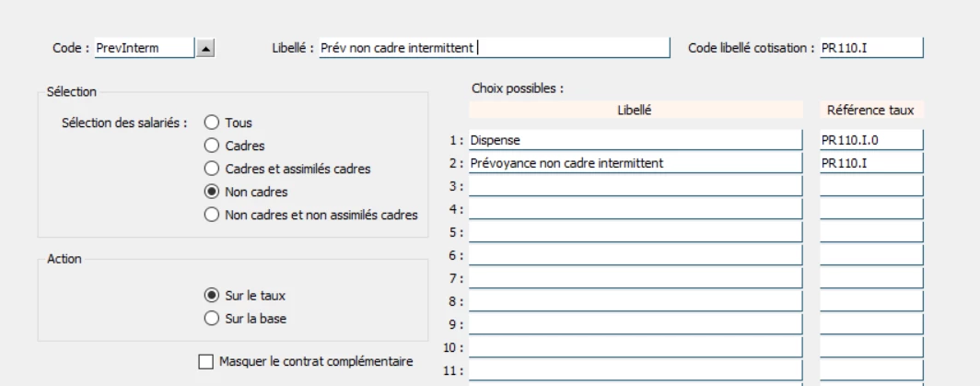Click row 2 reference taux PR110.I

tap(870, 164)
